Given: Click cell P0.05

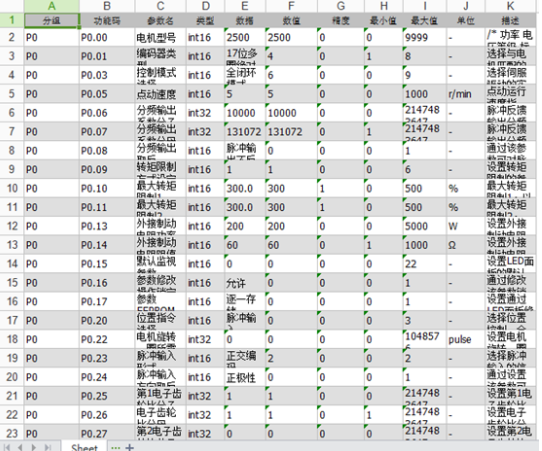Looking at the screenshot, I should (107, 94).
